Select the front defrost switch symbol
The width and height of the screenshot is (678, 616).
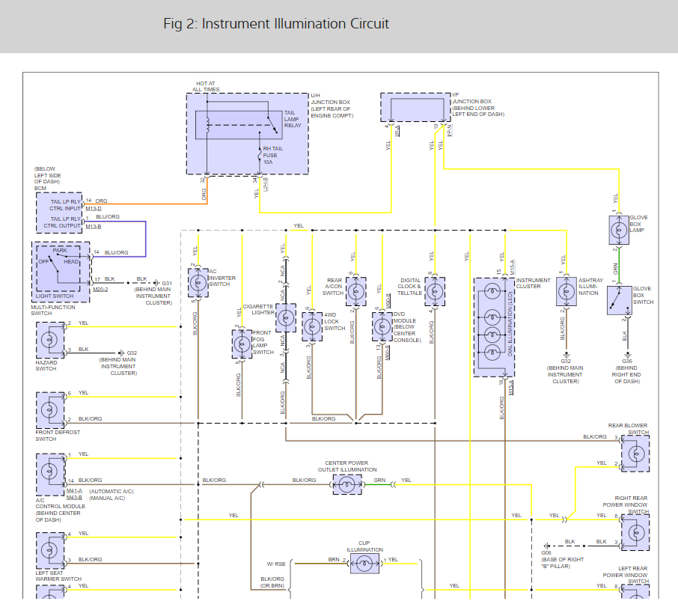(50, 408)
